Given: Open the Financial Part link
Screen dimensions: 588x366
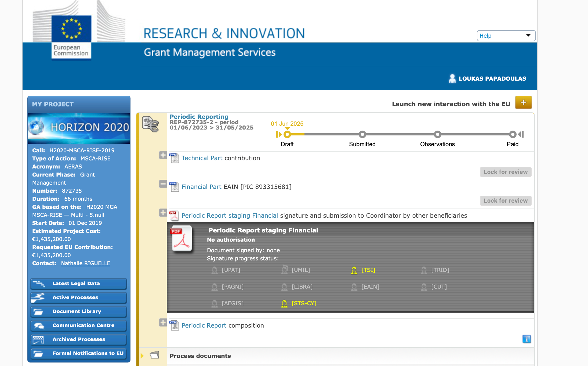Looking at the screenshot, I should pyautogui.click(x=201, y=187).
